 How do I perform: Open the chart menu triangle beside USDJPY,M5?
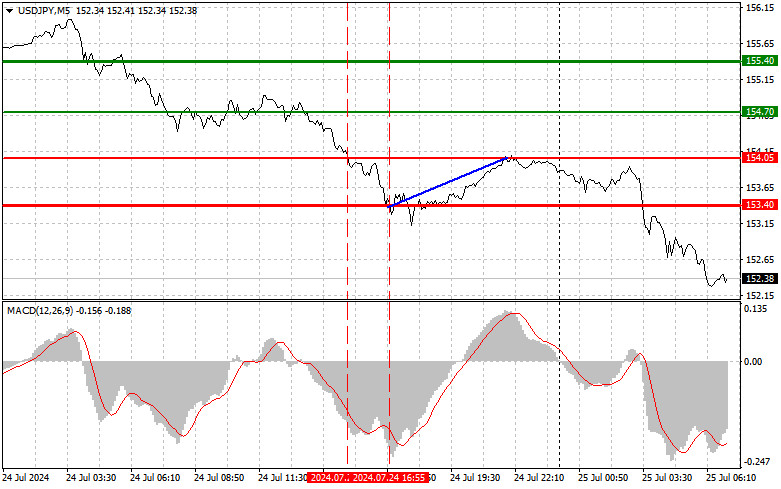coord(9,11)
